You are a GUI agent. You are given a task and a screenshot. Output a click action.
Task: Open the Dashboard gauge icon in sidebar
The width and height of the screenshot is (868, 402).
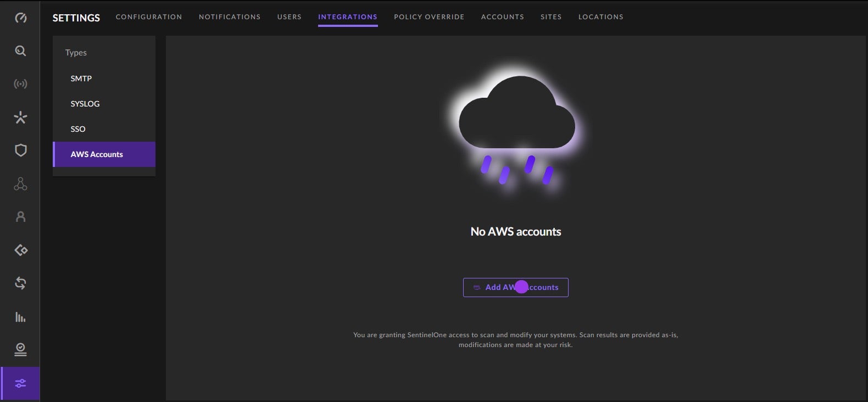[x=20, y=18]
